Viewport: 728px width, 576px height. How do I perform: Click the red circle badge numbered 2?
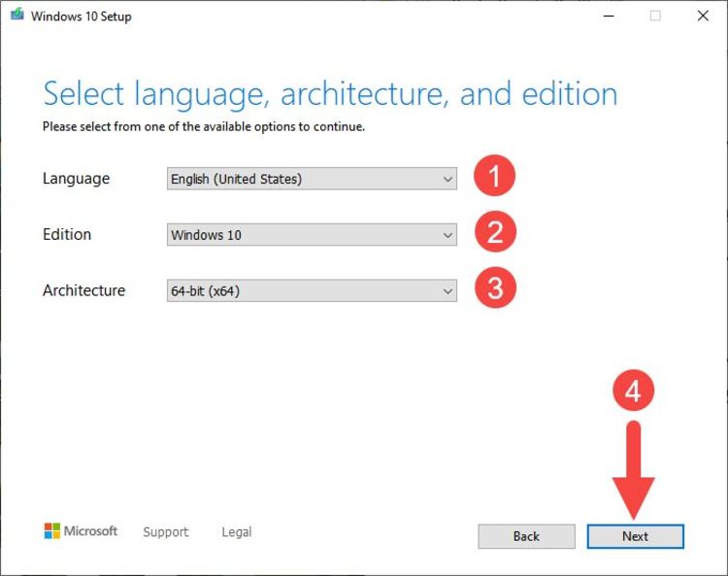coord(494,233)
